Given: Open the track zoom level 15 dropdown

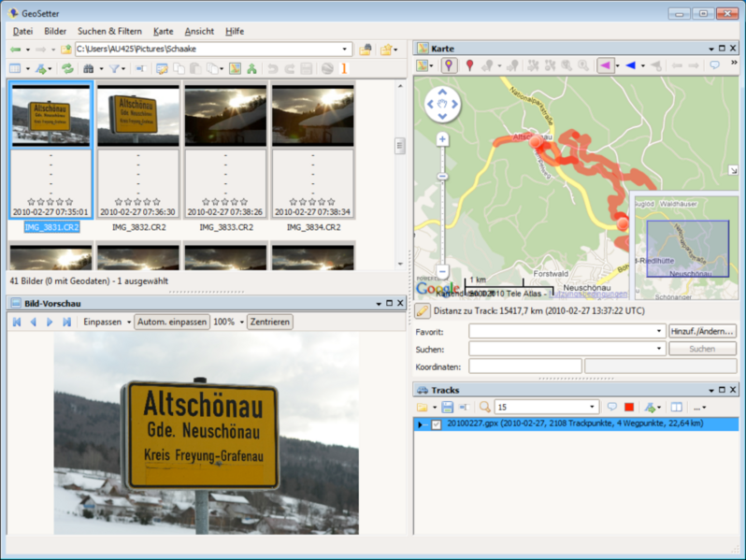Looking at the screenshot, I should (x=592, y=407).
